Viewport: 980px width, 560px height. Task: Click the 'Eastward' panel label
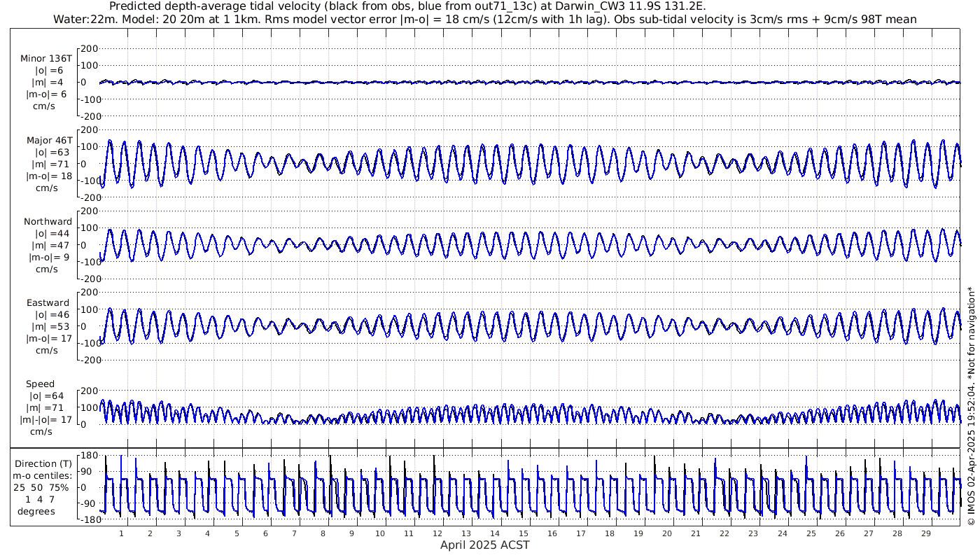point(48,303)
